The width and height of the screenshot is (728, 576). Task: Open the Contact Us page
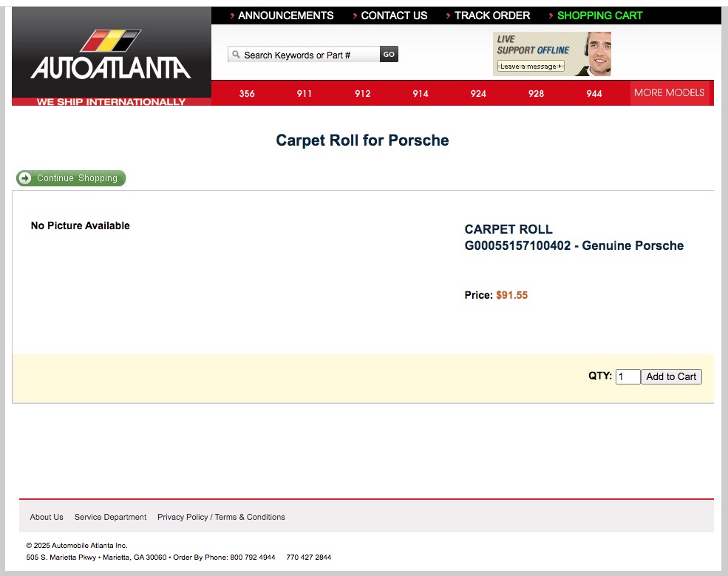point(394,16)
